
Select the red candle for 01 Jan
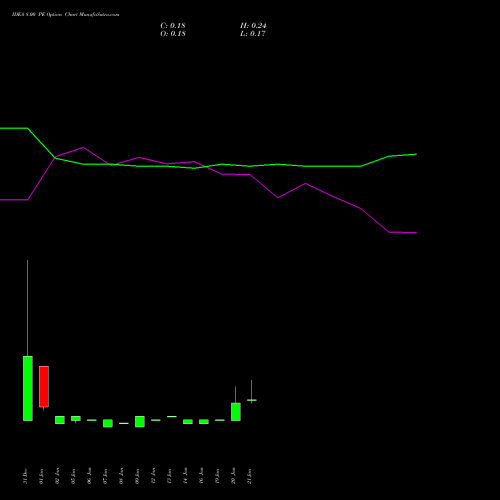(x=44, y=387)
